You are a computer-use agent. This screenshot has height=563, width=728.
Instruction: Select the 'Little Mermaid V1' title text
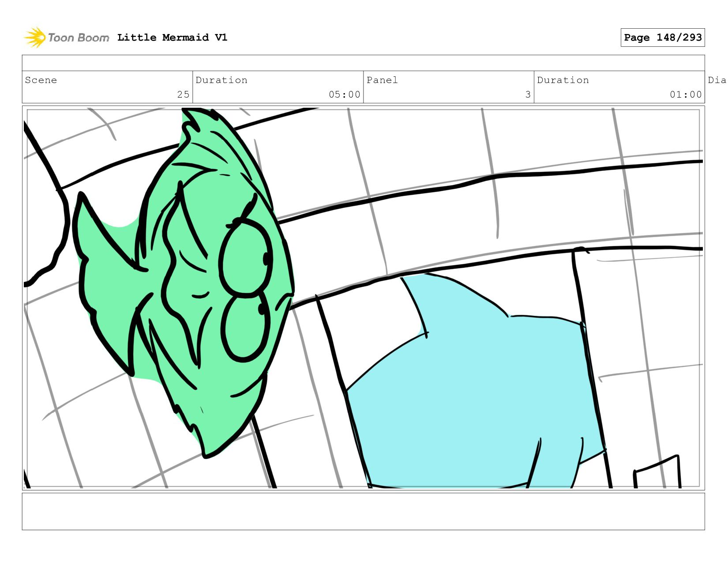[172, 38]
